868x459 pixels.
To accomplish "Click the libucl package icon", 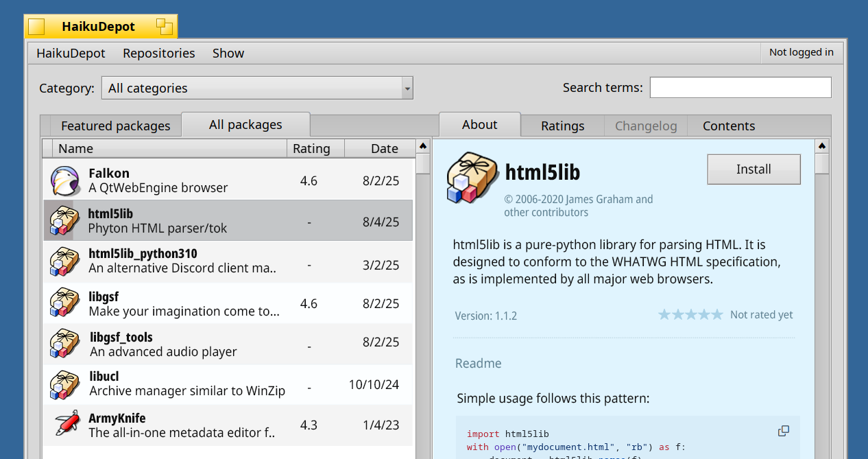I will 65,384.
